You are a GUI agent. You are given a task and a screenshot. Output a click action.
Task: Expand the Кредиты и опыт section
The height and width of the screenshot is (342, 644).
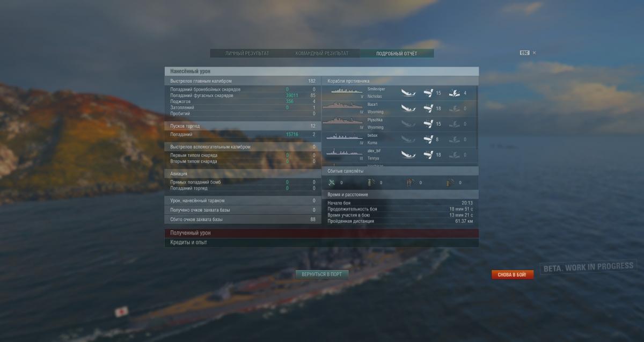pyautogui.click(x=321, y=243)
